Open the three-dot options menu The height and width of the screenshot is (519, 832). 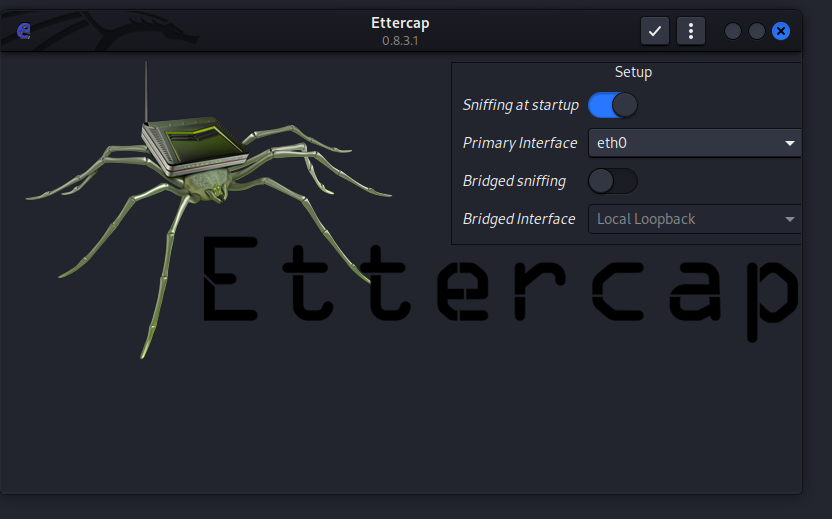pos(691,31)
